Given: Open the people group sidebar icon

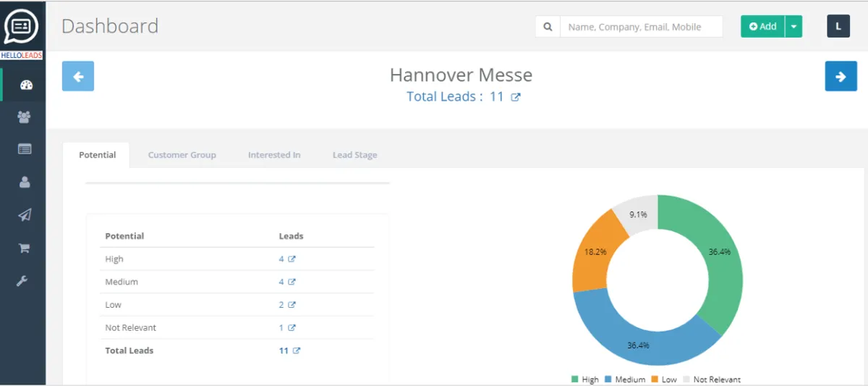Looking at the screenshot, I should point(25,117).
